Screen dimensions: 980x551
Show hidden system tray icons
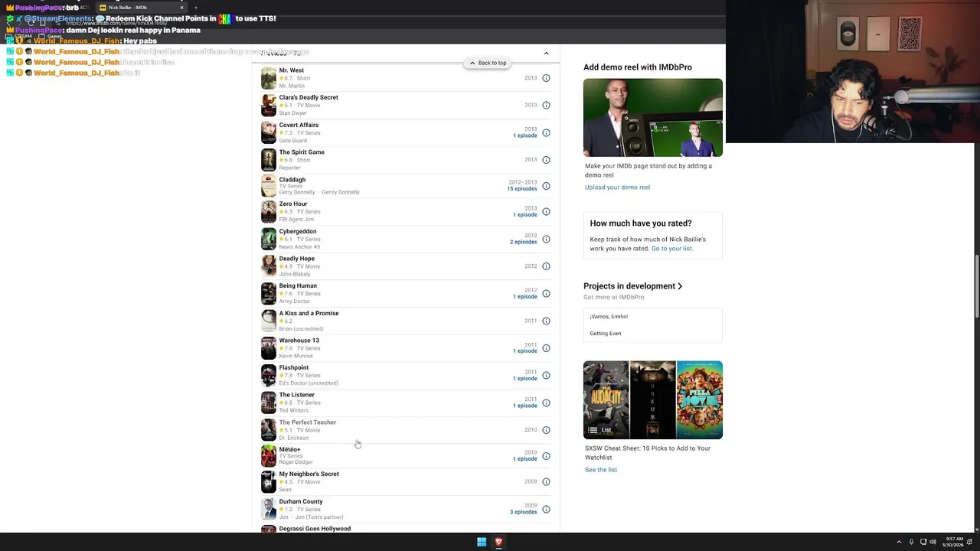(899, 542)
